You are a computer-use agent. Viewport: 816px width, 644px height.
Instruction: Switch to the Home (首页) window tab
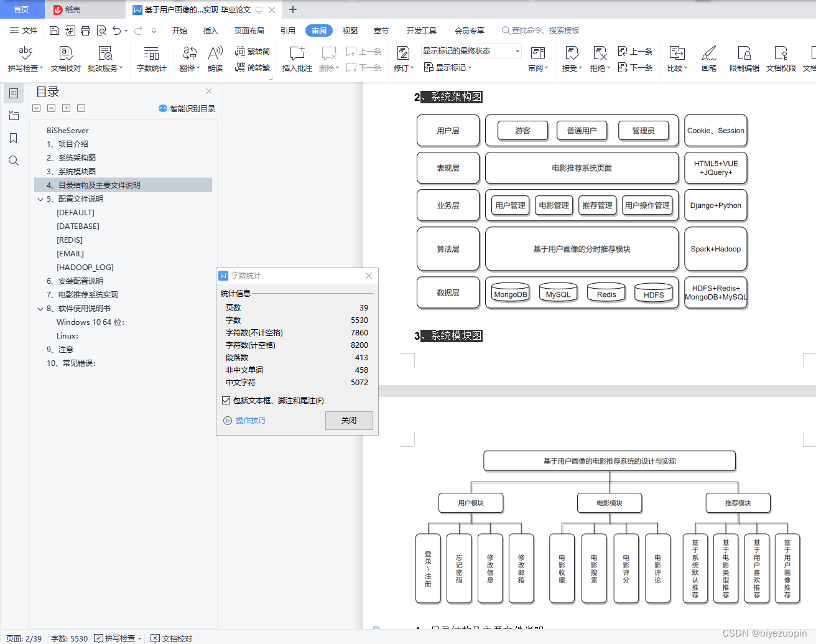22,9
